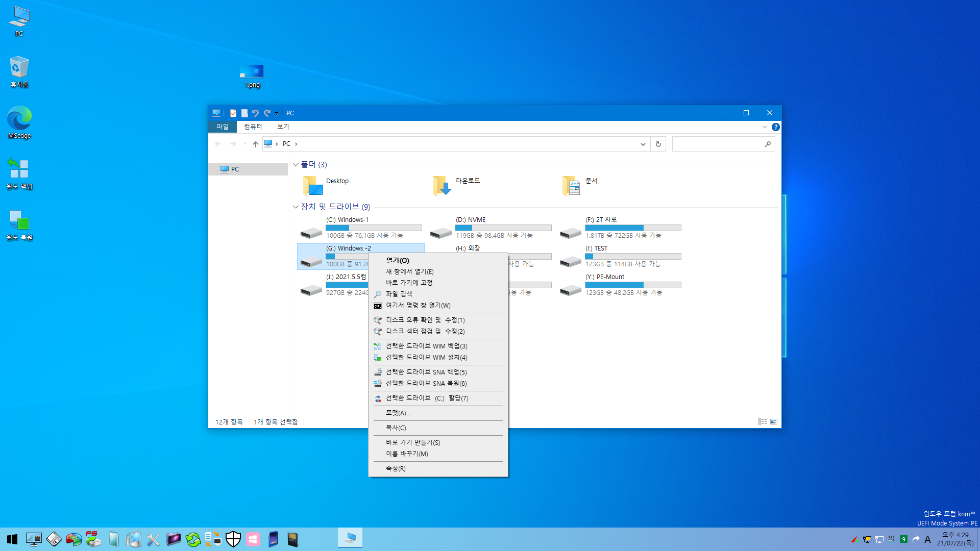Image resolution: width=980 pixels, height=551 pixels.
Task: Click the blue Help icon
Action: 775,127
